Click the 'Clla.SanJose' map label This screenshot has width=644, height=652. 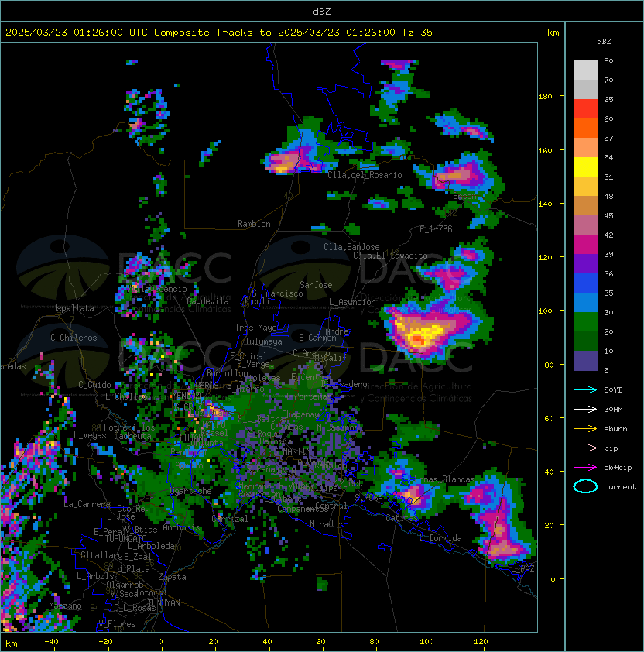tap(351, 247)
